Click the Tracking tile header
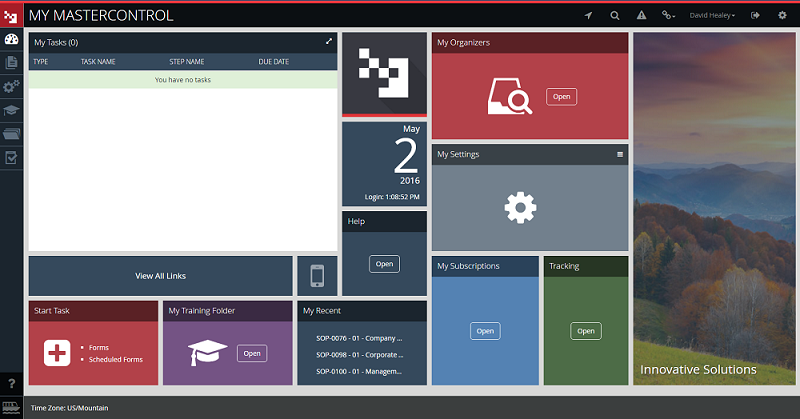Screen dimensions: 800x419 pos(586,266)
